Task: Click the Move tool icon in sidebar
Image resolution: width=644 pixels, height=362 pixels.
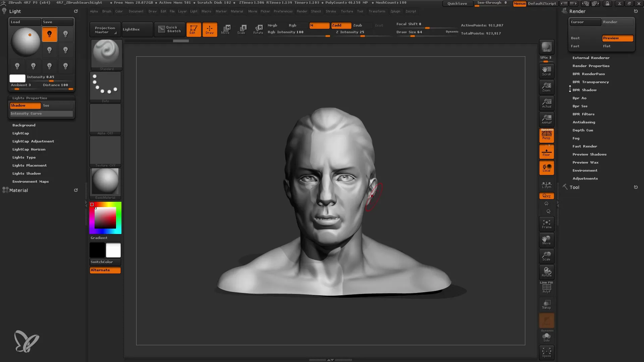Action: (546, 240)
